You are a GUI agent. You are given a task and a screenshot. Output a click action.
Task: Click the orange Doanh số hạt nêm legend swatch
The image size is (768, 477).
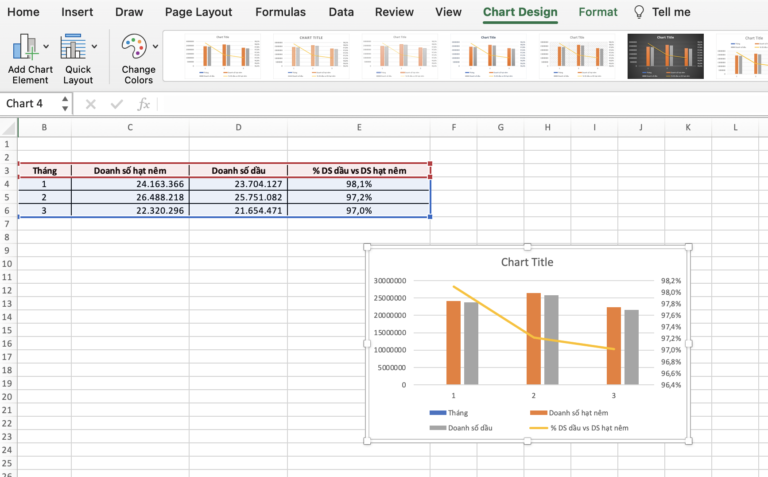539,412
